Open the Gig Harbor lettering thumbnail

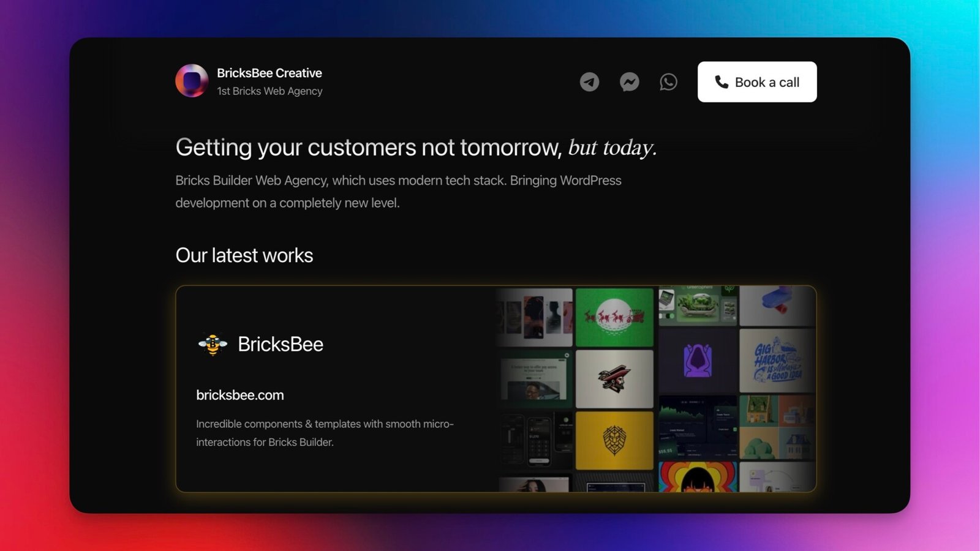(x=777, y=361)
